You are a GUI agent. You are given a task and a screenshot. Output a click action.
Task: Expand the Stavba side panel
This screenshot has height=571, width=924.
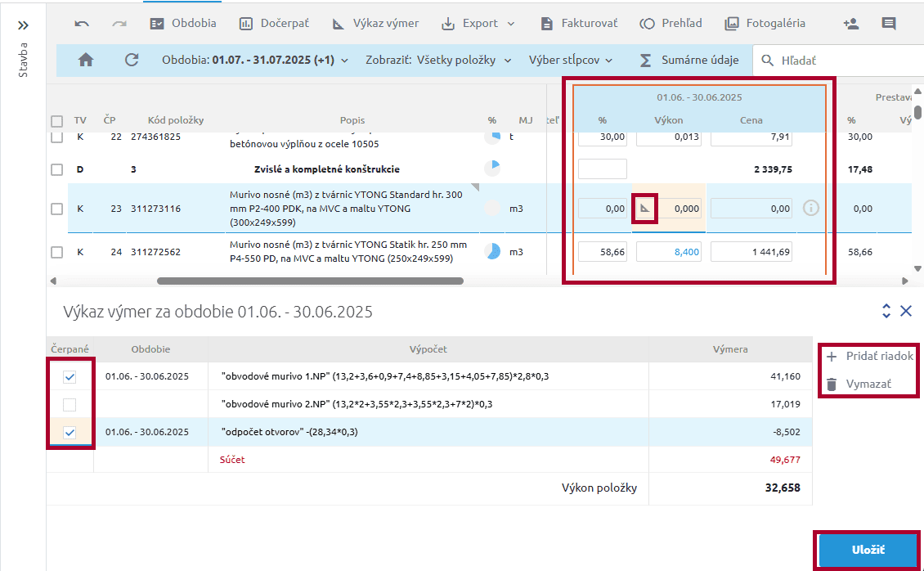tap(23, 25)
